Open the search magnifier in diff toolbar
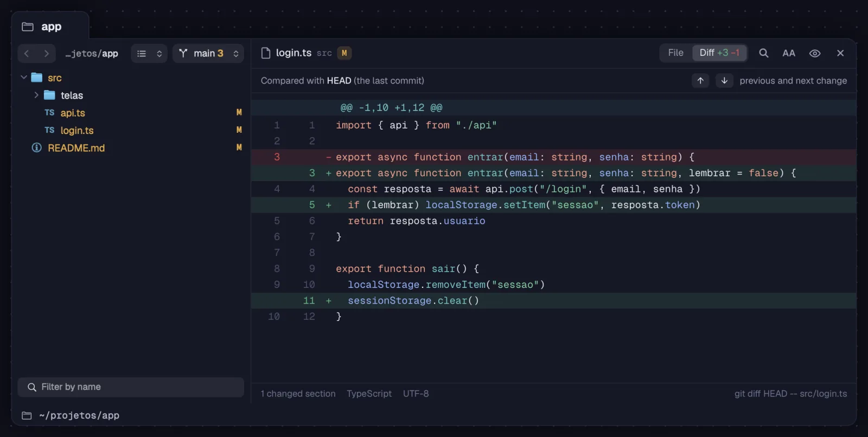Image resolution: width=868 pixels, height=437 pixels. click(763, 53)
